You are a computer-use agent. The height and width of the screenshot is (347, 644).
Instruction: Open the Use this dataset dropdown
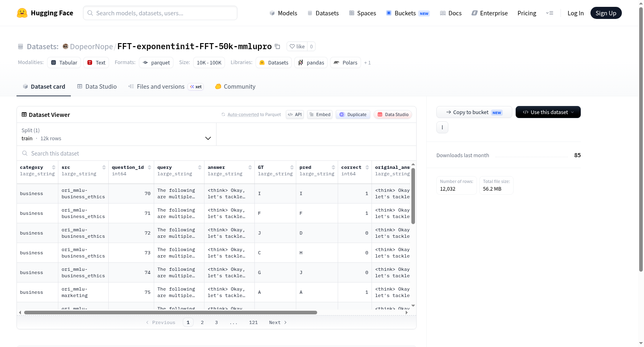[x=548, y=112]
